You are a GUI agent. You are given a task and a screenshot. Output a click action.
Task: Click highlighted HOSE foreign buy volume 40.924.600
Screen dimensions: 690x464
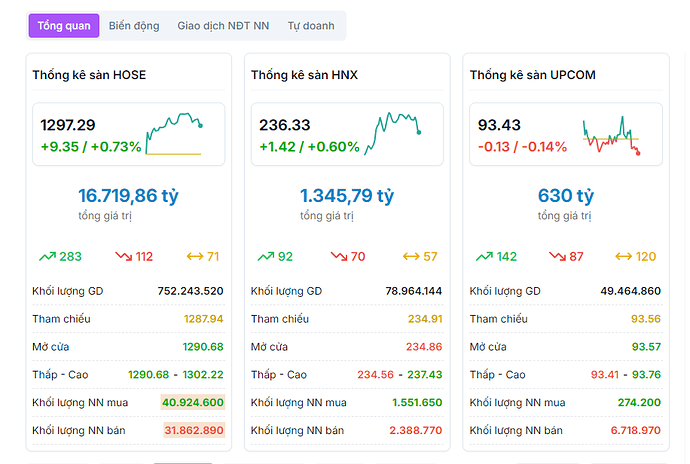coord(192,402)
